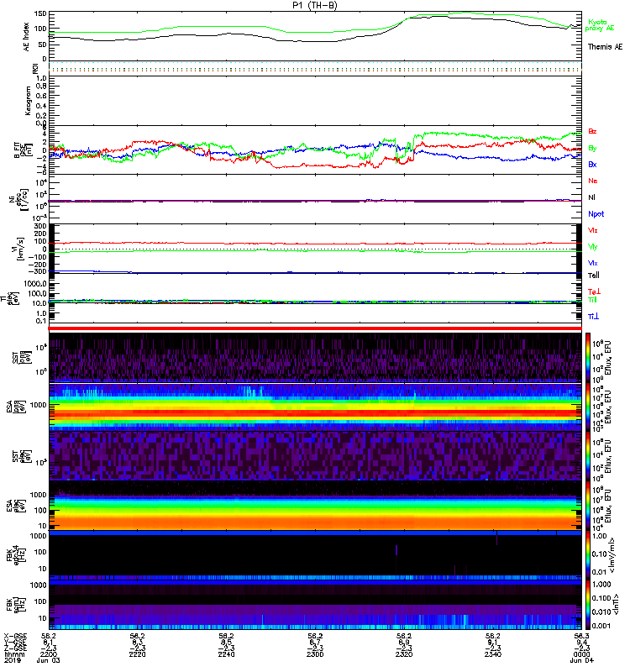
Task: Click the SST elec Eflux color bar
Action: click(588, 456)
